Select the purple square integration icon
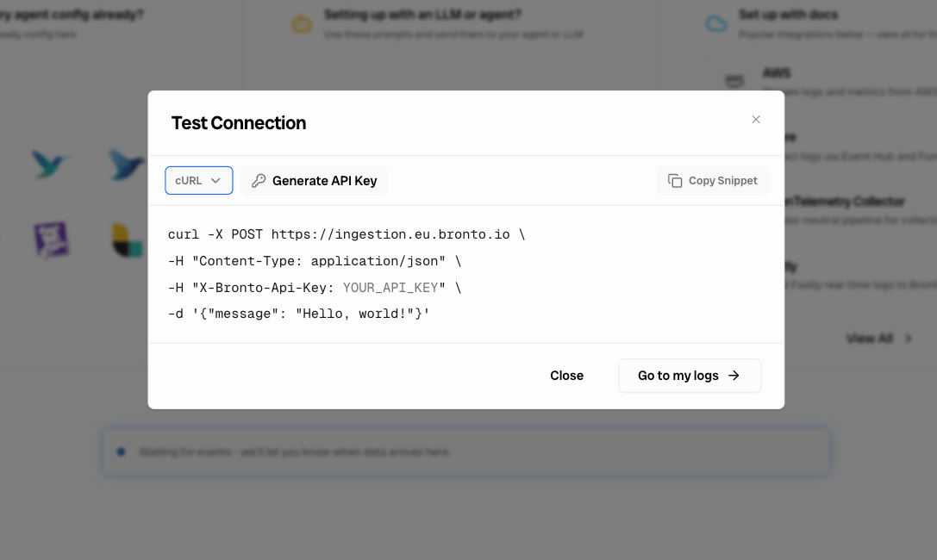 click(x=52, y=240)
